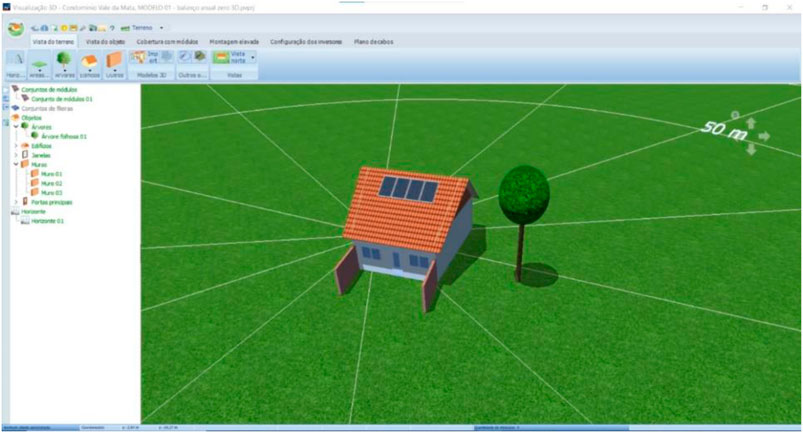Open the Configuração dos inversores tab
The width and height of the screenshot is (803, 433).
click(306, 42)
